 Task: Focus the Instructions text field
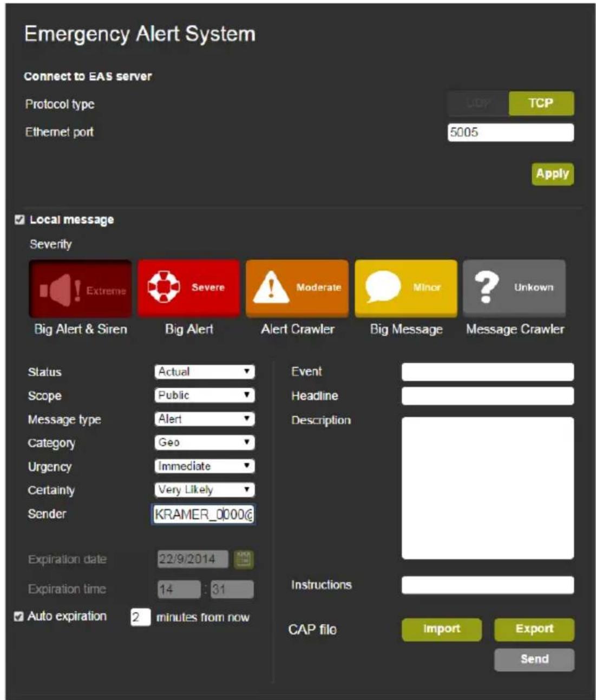point(487,585)
